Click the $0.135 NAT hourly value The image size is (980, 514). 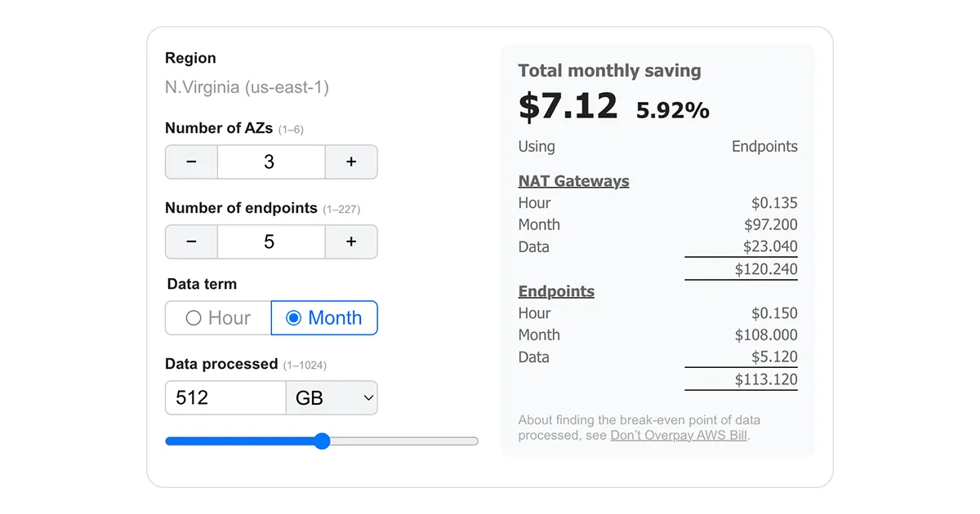(x=774, y=202)
